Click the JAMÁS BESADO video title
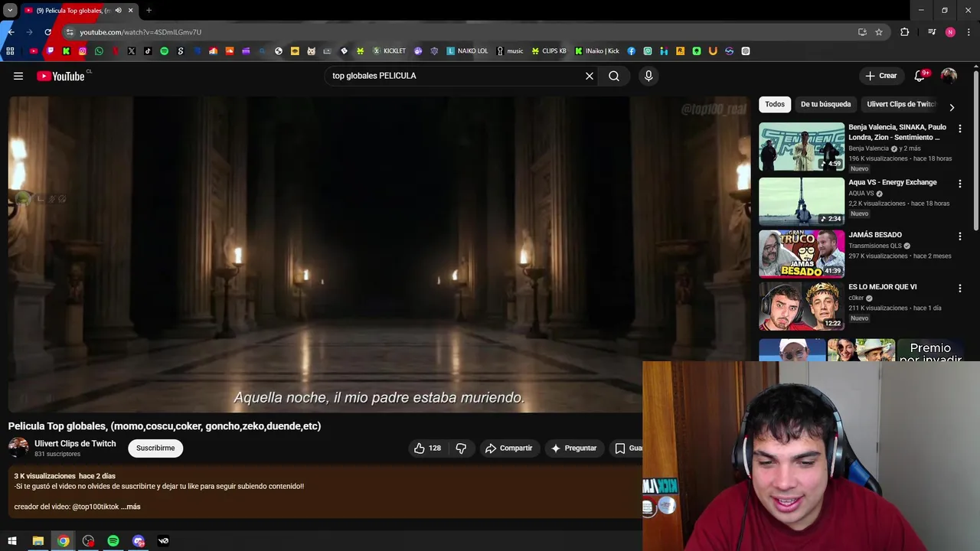980x551 pixels. [875, 235]
